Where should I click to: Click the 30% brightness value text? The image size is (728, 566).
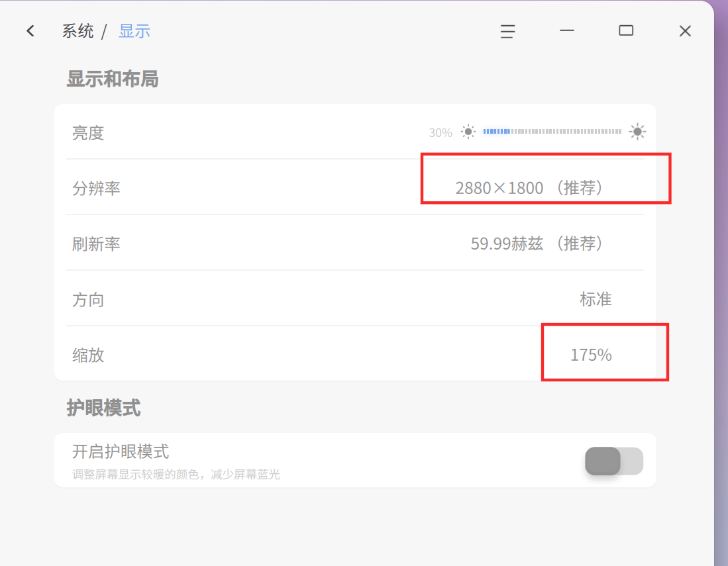tap(440, 133)
